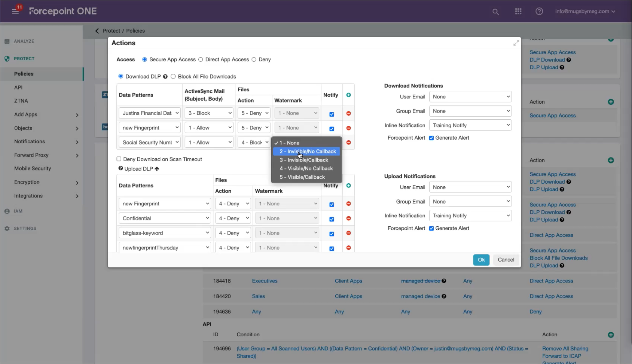Viewport: 632px width, 364px height.
Task: Add a new Download DLP row with plus icon
Action: (x=348, y=95)
